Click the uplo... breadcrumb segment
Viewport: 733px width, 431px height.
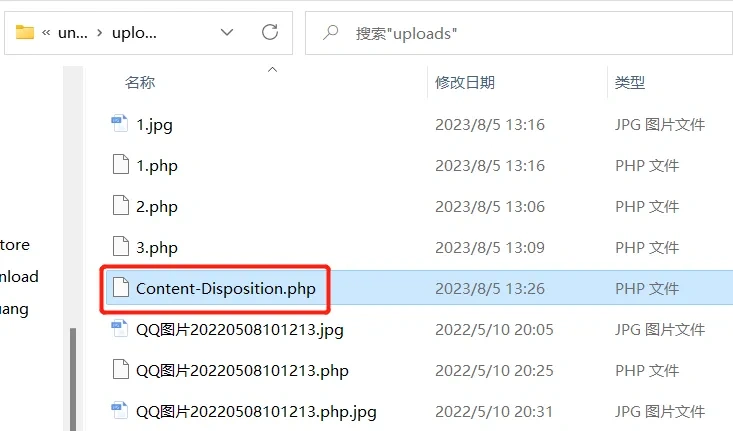tap(134, 33)
